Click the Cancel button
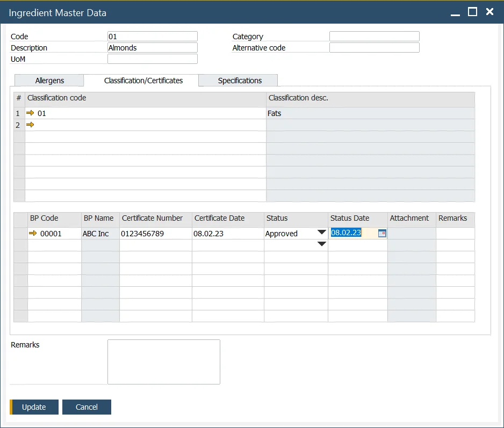Image resolution: width=504 pixels, height=428 pixels. pos(87,407)
